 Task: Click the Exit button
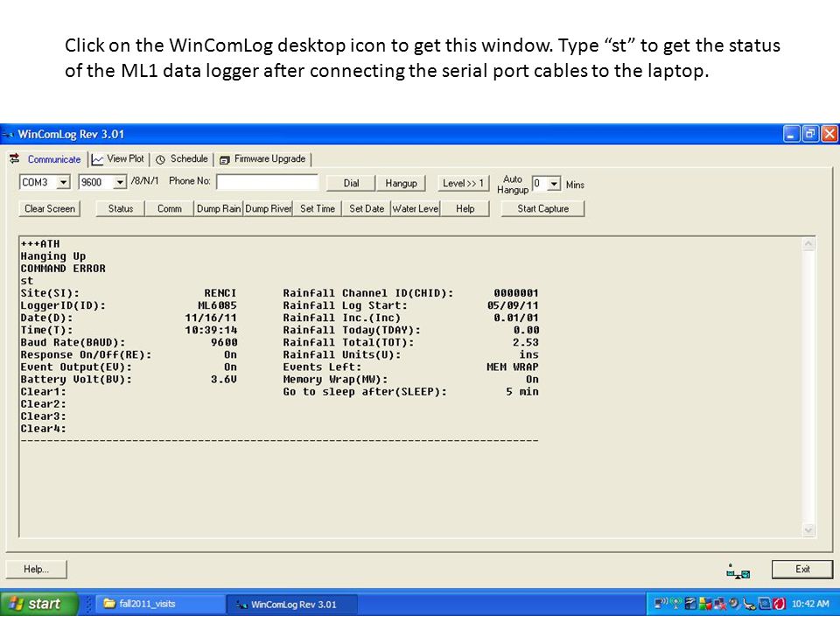click(802, 569)
